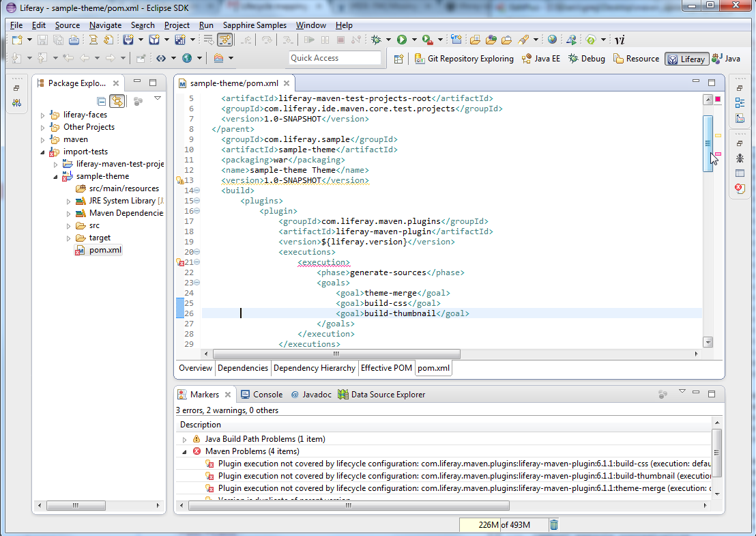Click the Description column header

coord(444,425)
